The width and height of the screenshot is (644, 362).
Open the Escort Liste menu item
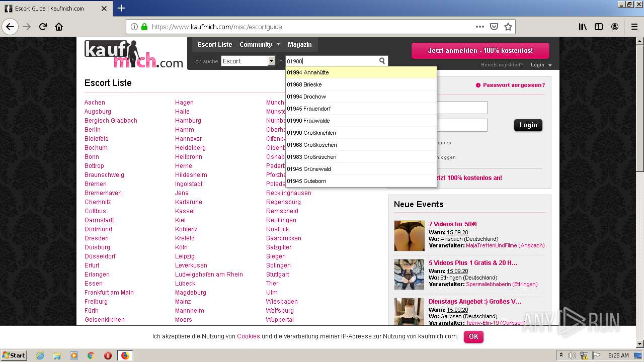215,45
